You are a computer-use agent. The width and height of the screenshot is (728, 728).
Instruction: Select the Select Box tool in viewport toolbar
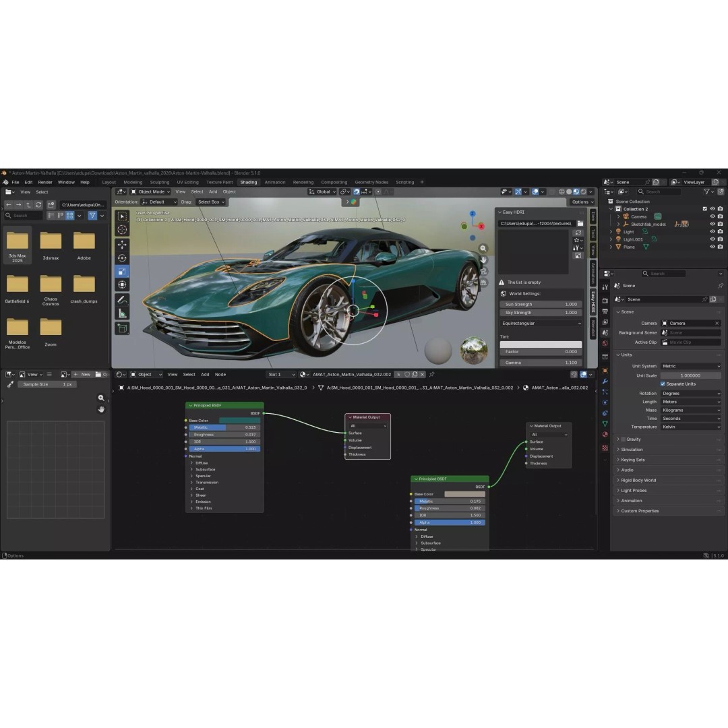122,216
